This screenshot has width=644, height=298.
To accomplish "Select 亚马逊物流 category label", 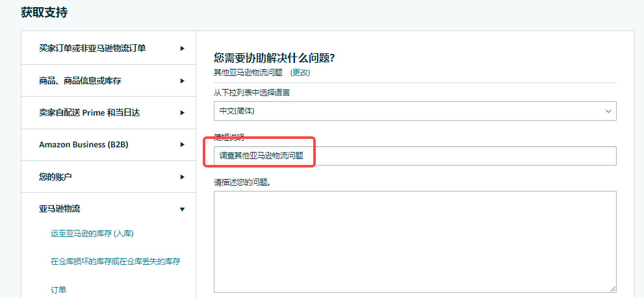I will pos(60,209).
